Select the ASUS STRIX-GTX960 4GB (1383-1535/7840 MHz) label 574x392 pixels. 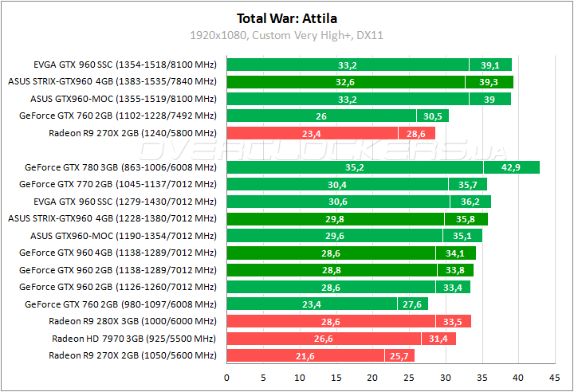tap(112, 81)
